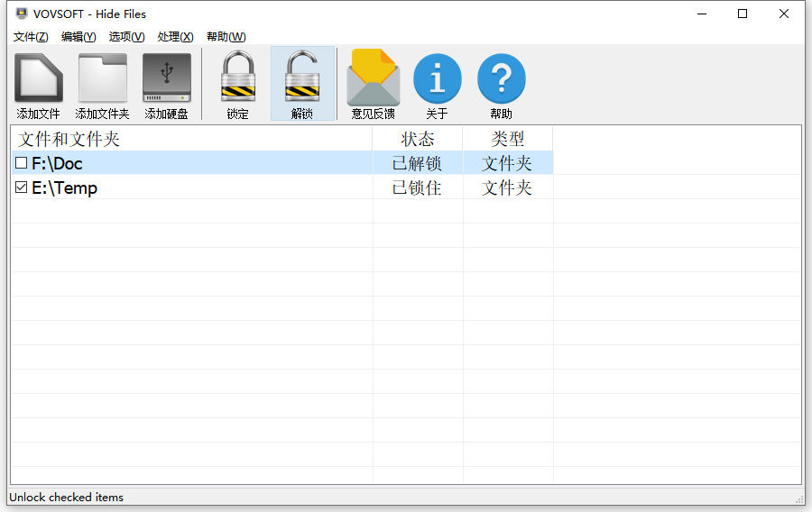
Task: Open the 处理(X) menu
Action: point(176,37)
